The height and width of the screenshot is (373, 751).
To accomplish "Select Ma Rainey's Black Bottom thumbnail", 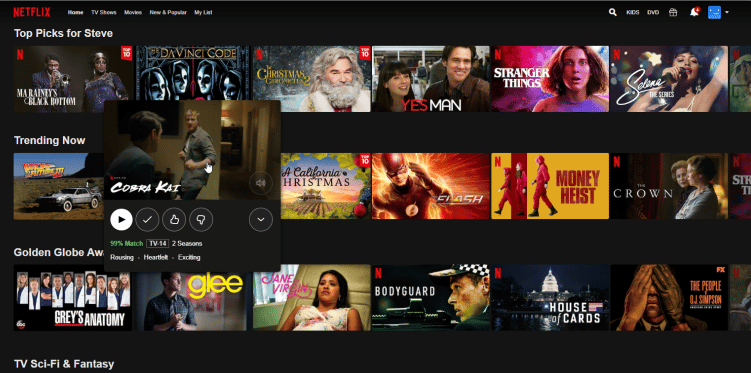I will pyautogui.click(x=73, y=79).
